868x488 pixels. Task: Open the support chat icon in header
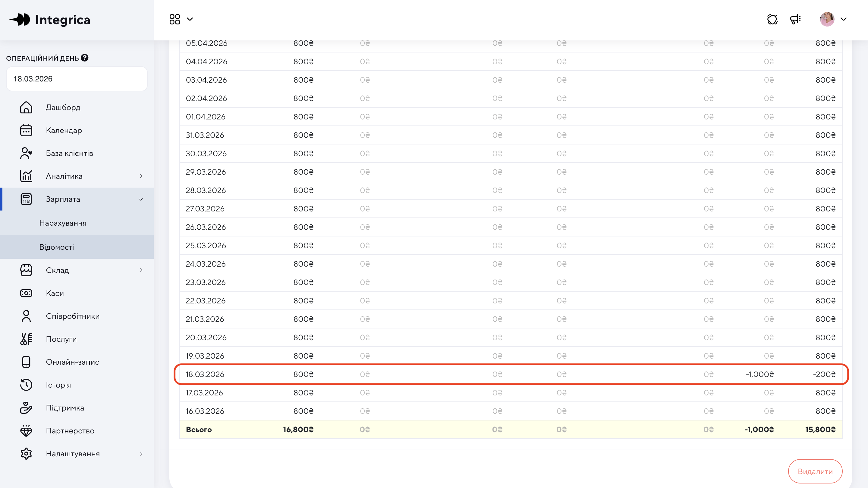[x=772, y=20]
